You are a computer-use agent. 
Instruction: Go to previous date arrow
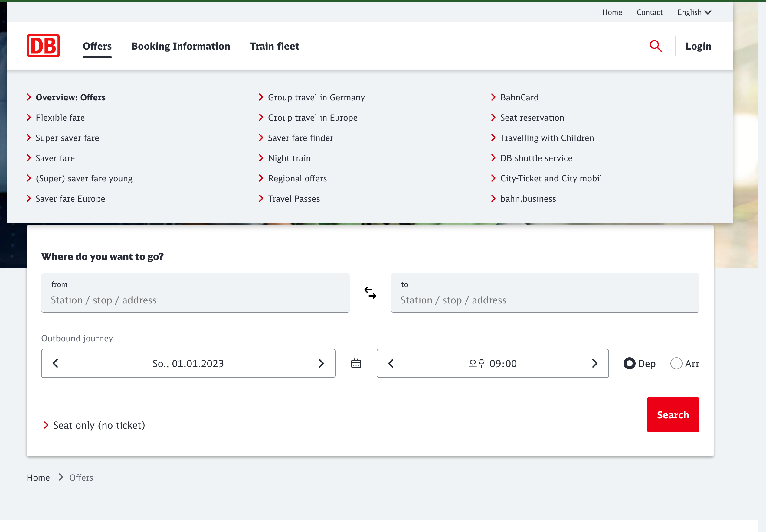(56, 363)
